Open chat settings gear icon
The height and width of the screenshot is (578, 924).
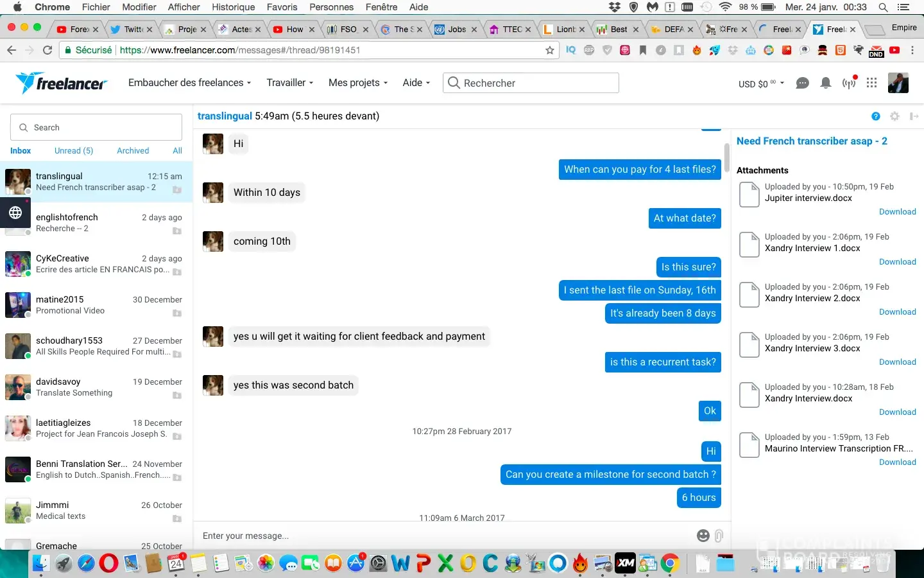point(894,116)
